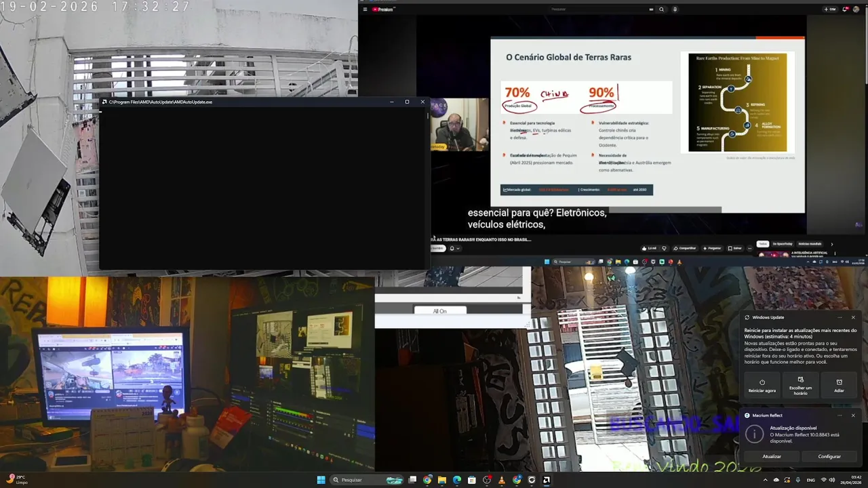
Task: Click the speaker webcam overlay in video
Action: 460,124
